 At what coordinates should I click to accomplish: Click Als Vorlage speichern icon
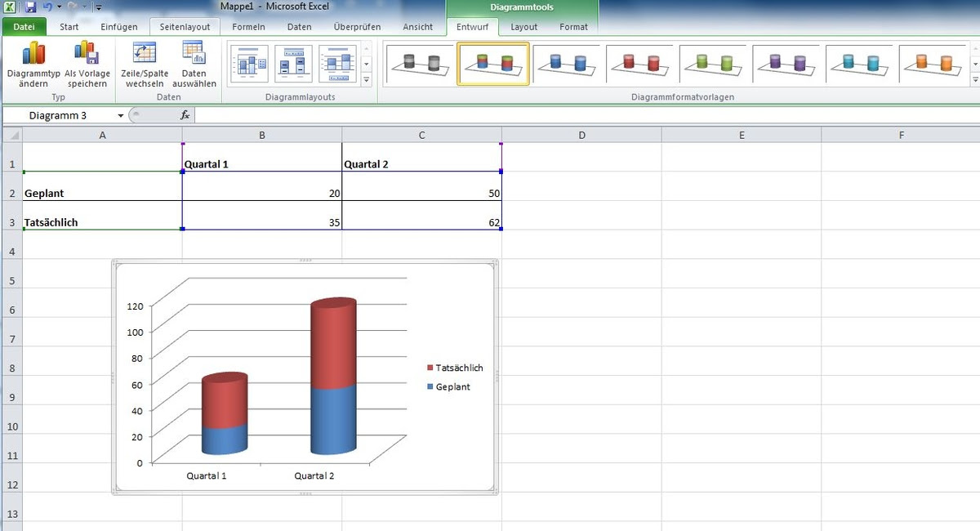[87, 54]
